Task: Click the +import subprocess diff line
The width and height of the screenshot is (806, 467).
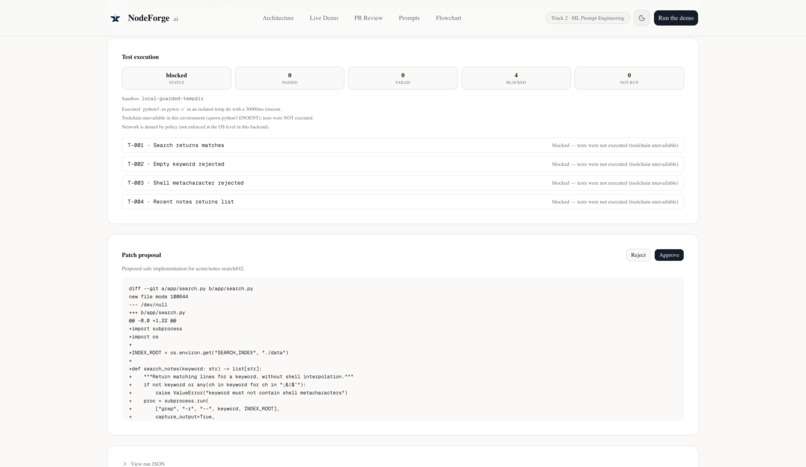Action: pyautogui.click(x=155, y=329)
